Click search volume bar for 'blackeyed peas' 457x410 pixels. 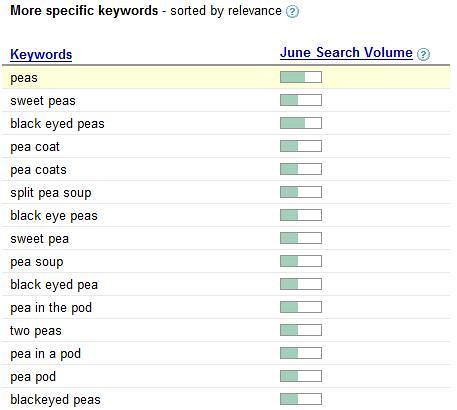tap(301, 399)
